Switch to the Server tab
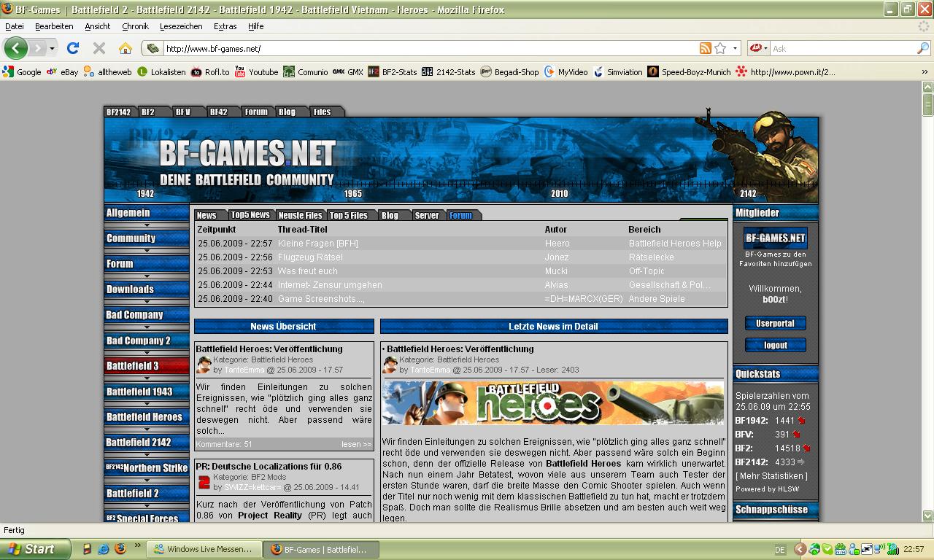934x560 pixels. (427, 215)
